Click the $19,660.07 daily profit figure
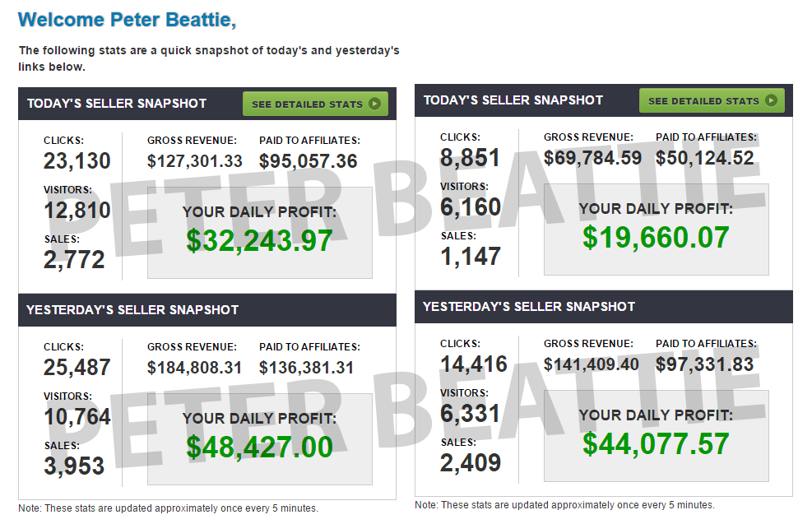Screen dimensions: 812x524 click(656, 237)
